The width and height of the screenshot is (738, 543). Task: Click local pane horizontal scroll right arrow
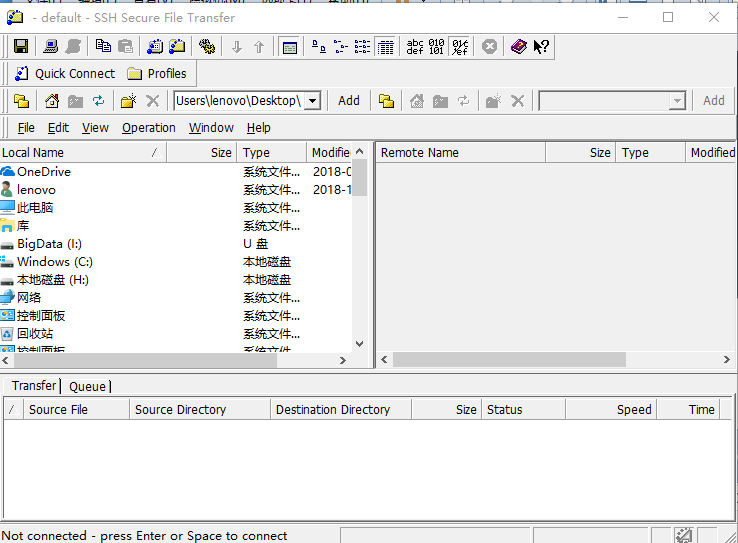[343, 360]
